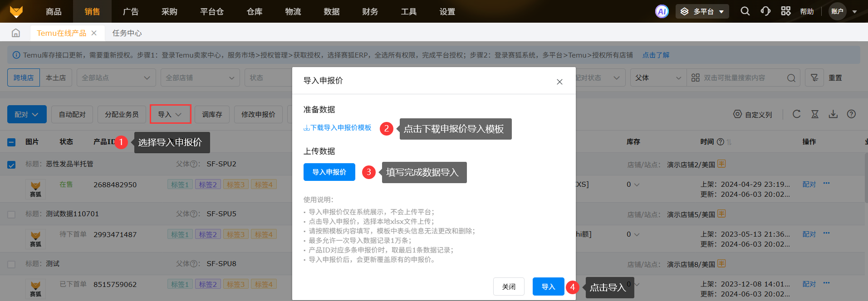The width and height of the screenshot is (868, 301).
Task: Open the help question mark icon in toolbar
Action: point(851,114)
